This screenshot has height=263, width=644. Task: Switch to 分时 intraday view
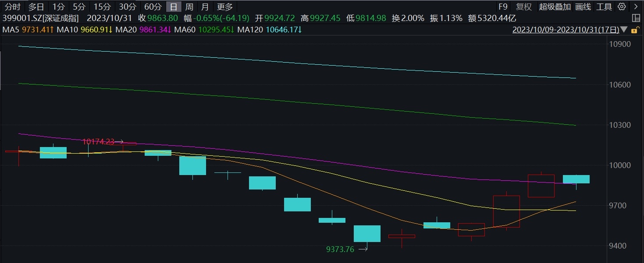click(x=12, y=7)
